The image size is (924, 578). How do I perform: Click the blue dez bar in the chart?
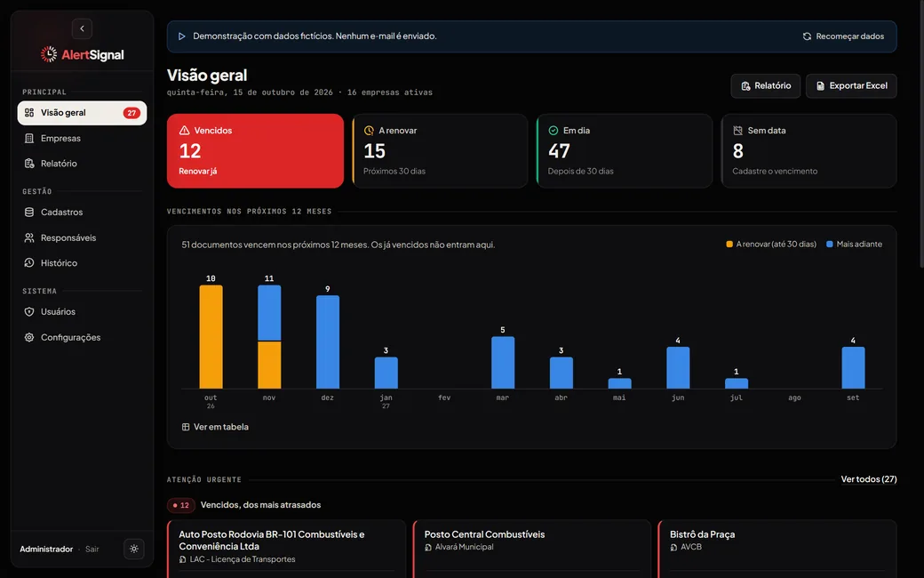[x=328, y=342]
